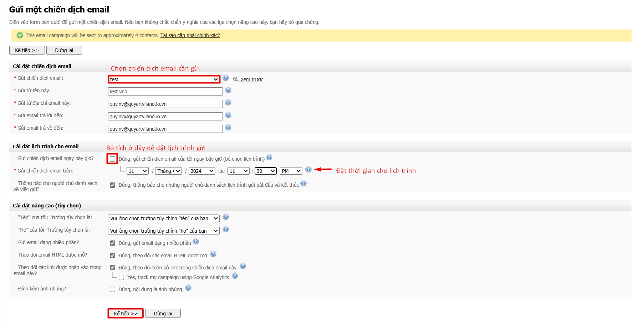Click help icon beside reply-to email field
This screenshot has height=325, width=644.
(x=228, y=115)
